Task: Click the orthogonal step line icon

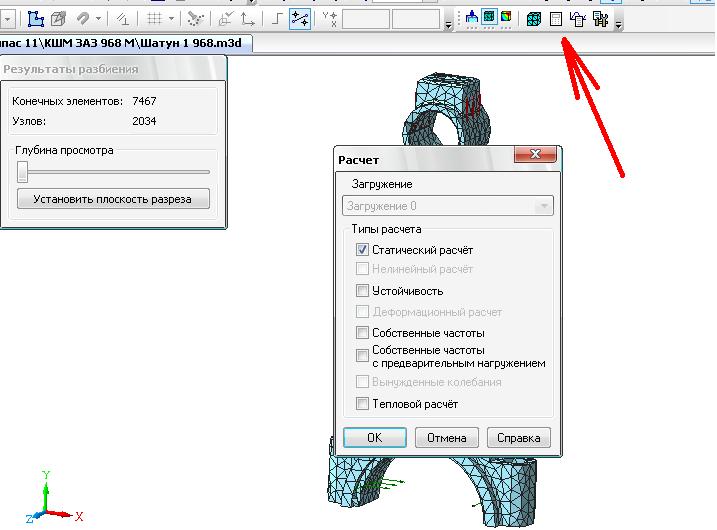Action: pos(277,19)
